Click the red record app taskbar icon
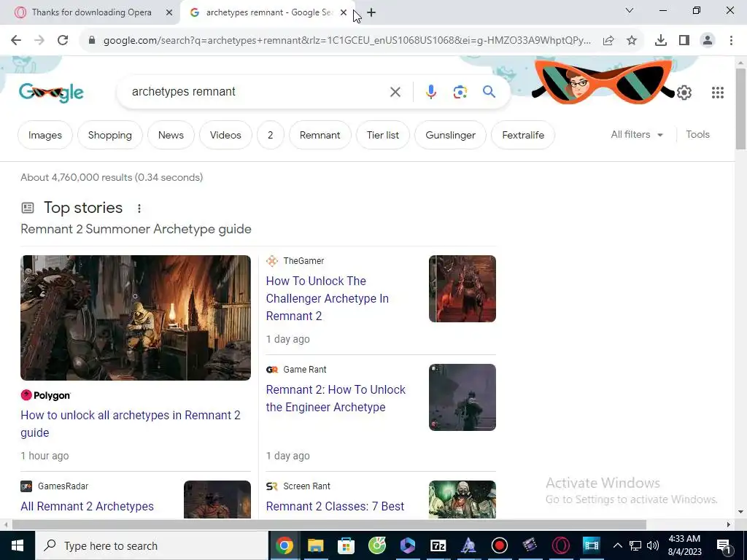The height and width of the screenshot is (560, 747). pyautogui.click(x=499, y=545)
